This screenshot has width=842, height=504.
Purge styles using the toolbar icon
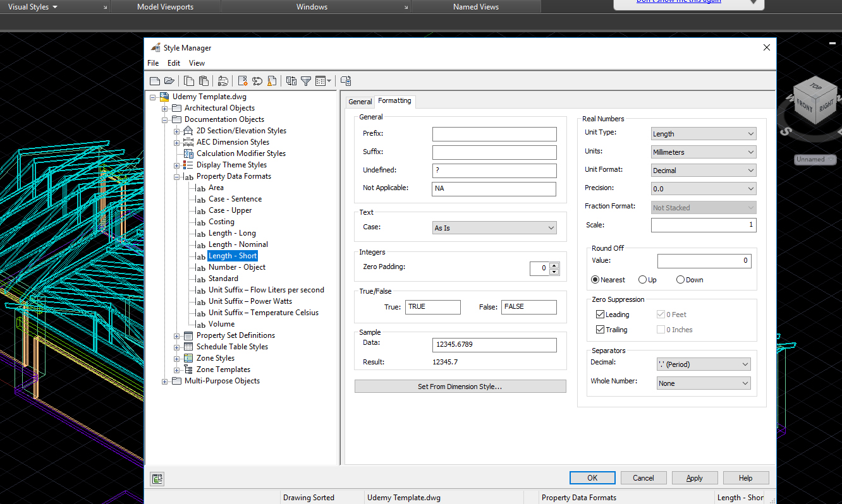pos(272,81)
